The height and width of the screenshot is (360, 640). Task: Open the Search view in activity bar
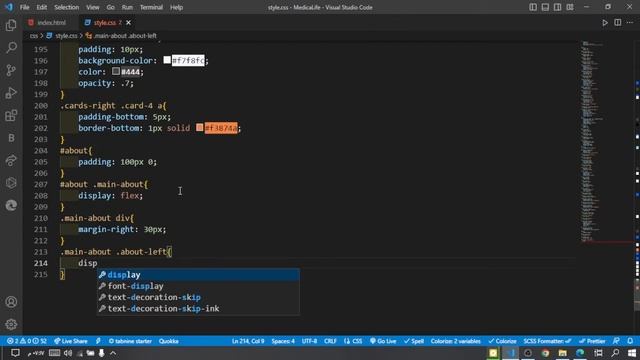coord(11,48)
